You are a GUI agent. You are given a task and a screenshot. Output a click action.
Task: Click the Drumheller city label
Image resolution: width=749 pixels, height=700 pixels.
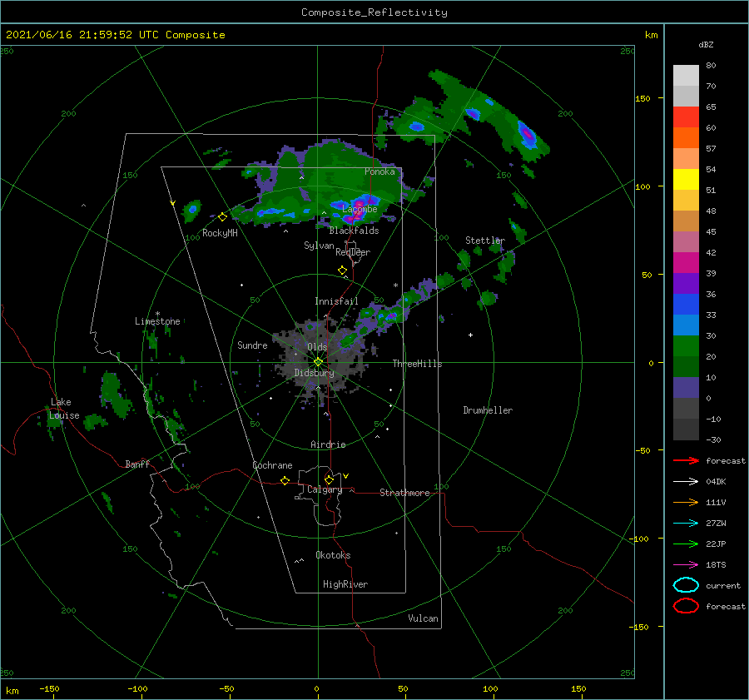click(x=488, y=410)
